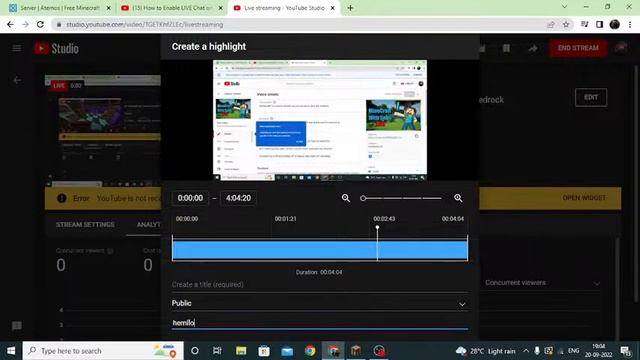Screen dimensions: 640x360
Task: Click the address bar URL
Action: (145, 24)
